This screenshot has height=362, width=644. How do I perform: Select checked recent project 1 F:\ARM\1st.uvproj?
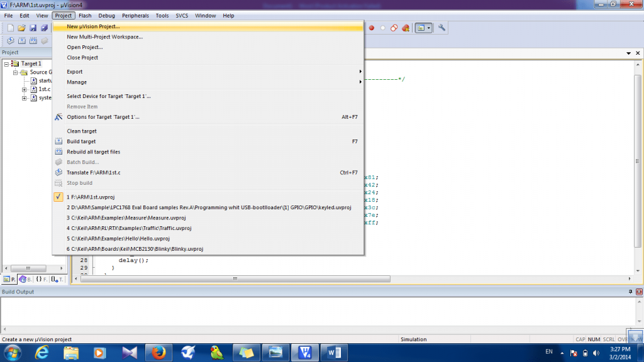pyautogui.click(x=208, y=197)
